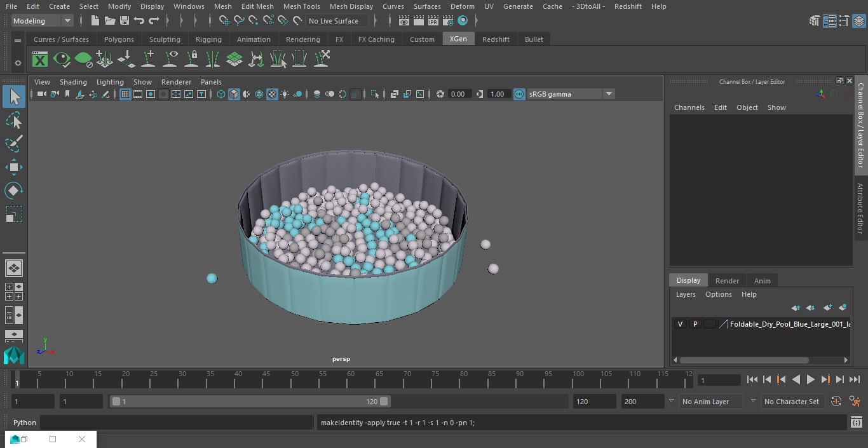This screenshot has height=448, width=868.
Task: Choose the Paint Selection tool
Action: [14, 144]
